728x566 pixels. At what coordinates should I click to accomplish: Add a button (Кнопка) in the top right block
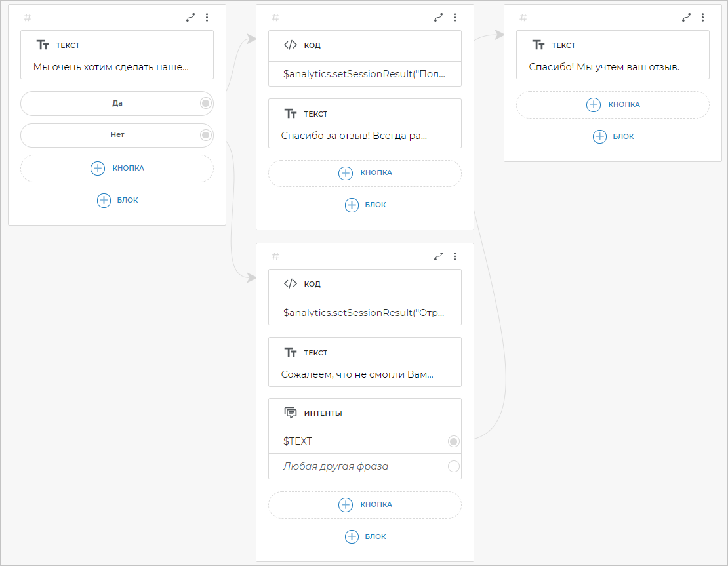tap(613, 104)
